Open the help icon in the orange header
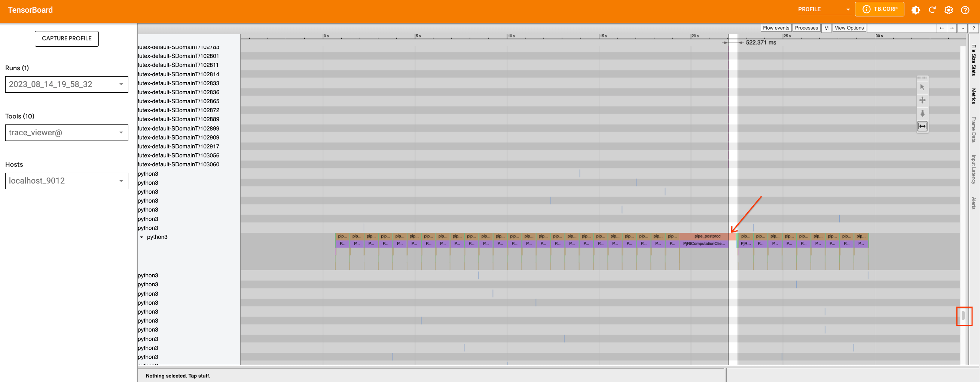980x382 pixels. [x=965, y=10]
